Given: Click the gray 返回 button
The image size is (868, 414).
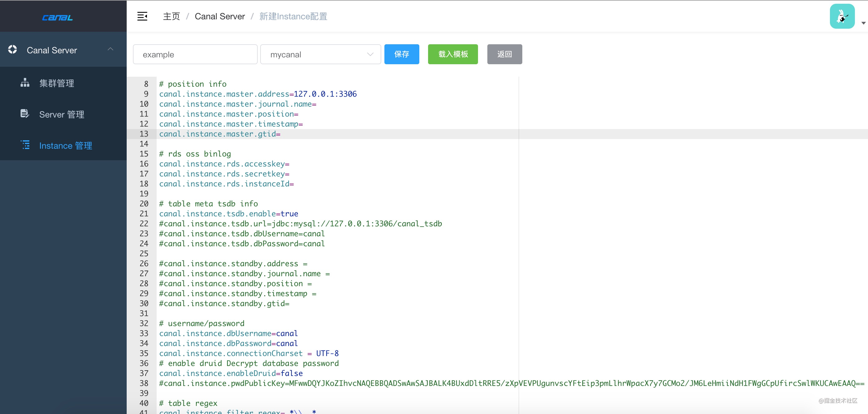Looking at the screenshot, I should [x=504, y=54].
